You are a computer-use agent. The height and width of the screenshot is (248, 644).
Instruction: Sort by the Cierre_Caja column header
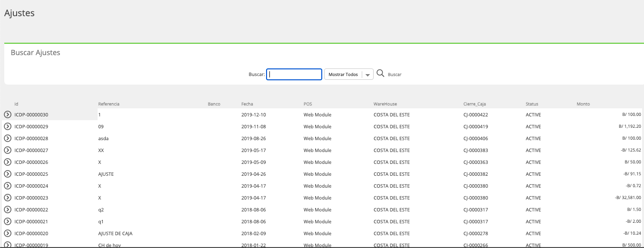(x=475, y=104)
